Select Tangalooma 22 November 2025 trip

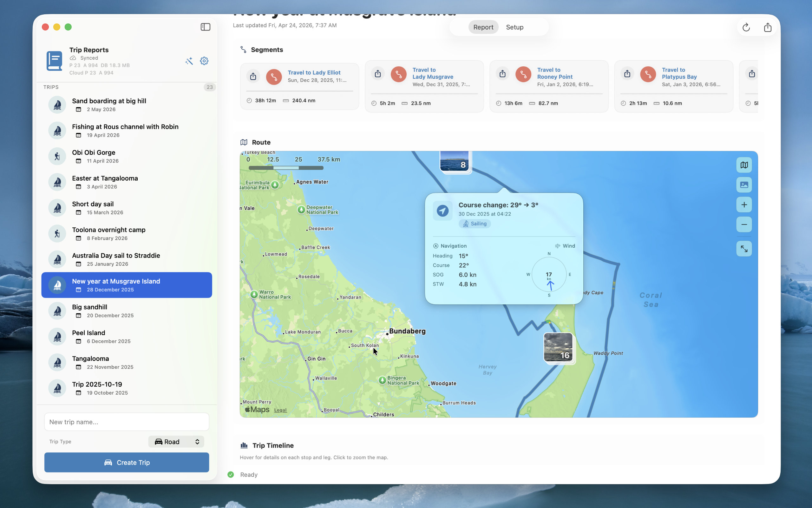[x=127, y=362]
